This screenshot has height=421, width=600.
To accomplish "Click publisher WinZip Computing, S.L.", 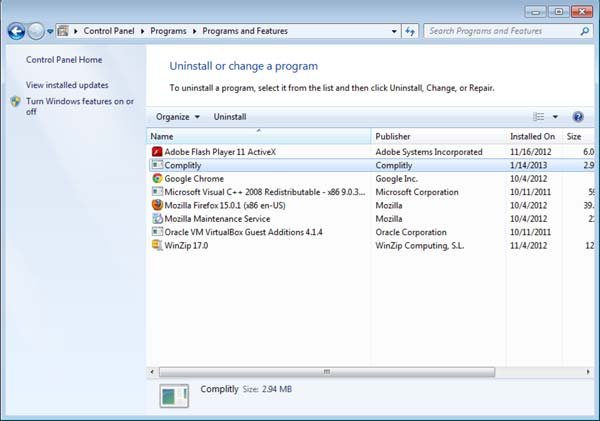I will tap(420, 246).
